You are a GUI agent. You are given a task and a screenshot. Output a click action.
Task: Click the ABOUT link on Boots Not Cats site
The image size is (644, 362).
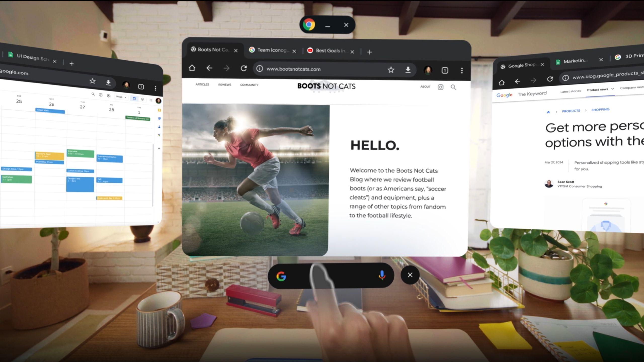(x=425, y=87)
